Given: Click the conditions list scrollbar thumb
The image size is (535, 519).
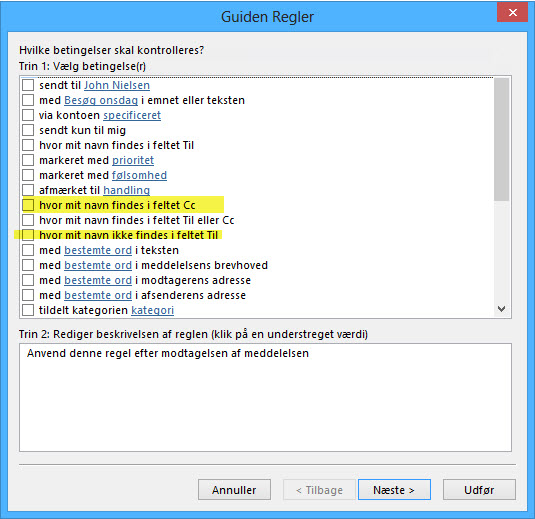Looking at the screenshot, I should pyautogui.click(x=501, y=139).
